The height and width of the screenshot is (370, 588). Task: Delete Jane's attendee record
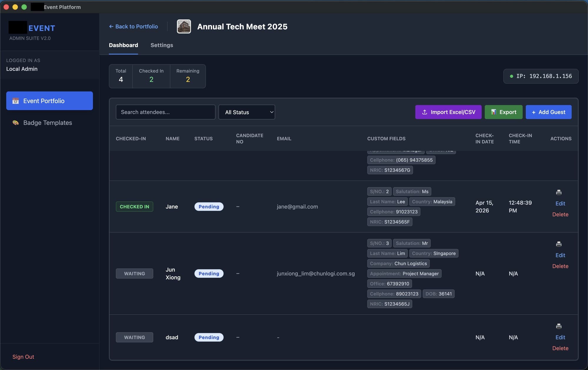(x=560, y=214)
